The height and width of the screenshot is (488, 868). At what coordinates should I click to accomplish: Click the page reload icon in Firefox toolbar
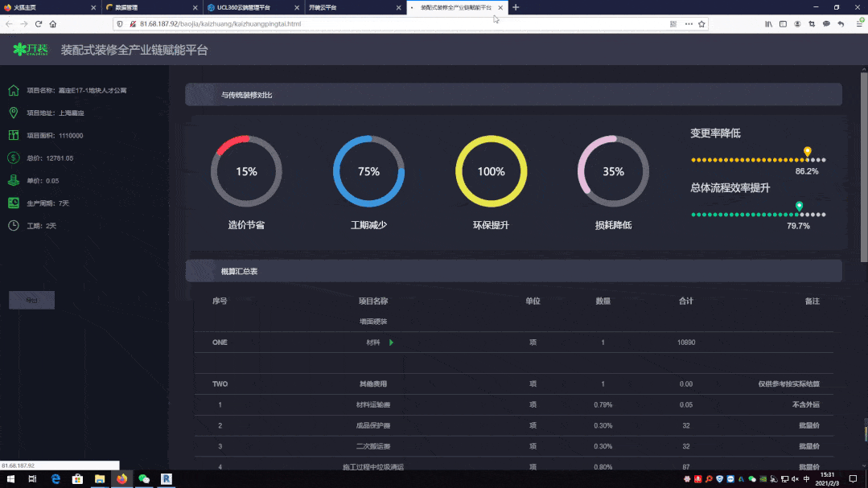coord(38,24)
